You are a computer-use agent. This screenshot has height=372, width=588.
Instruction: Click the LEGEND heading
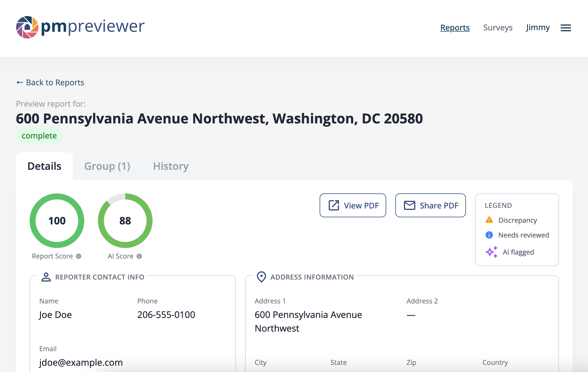(x=498, y=205)
